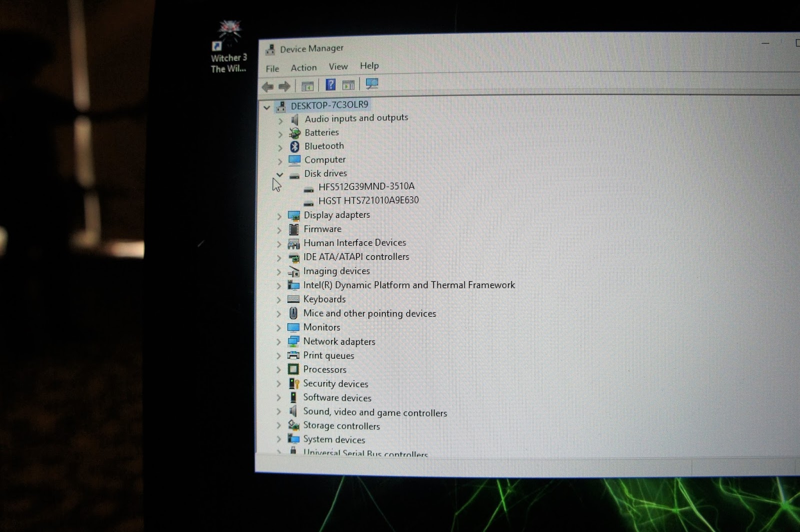The height and width of the screenshot is (532, 800).
Task: Select the Monitors label
Action: (321, 327)
